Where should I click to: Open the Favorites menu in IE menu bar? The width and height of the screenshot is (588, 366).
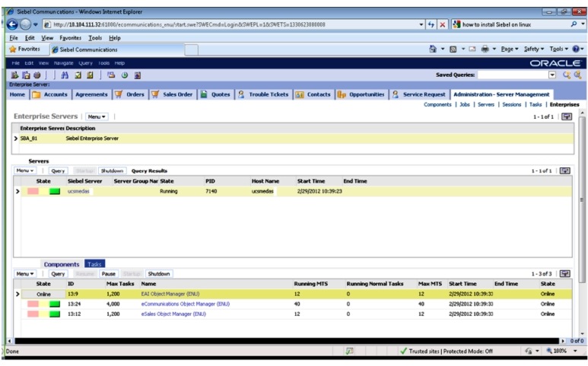72,37
